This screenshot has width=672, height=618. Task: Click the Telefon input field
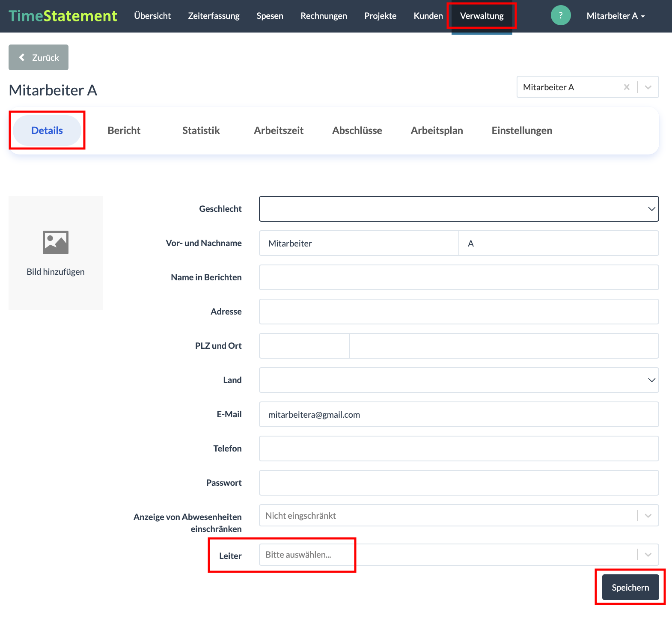coord(459,449)
